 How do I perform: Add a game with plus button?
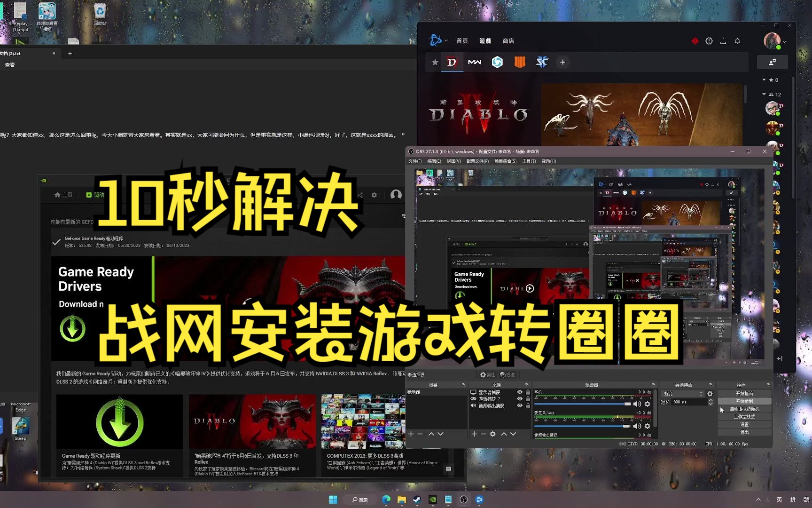[x=562, y=62]
